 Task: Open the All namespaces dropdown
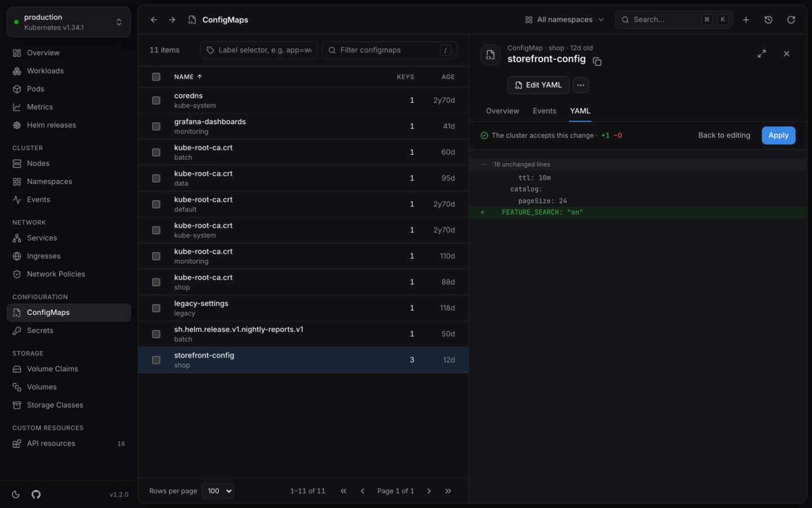(x=564, y=20)
